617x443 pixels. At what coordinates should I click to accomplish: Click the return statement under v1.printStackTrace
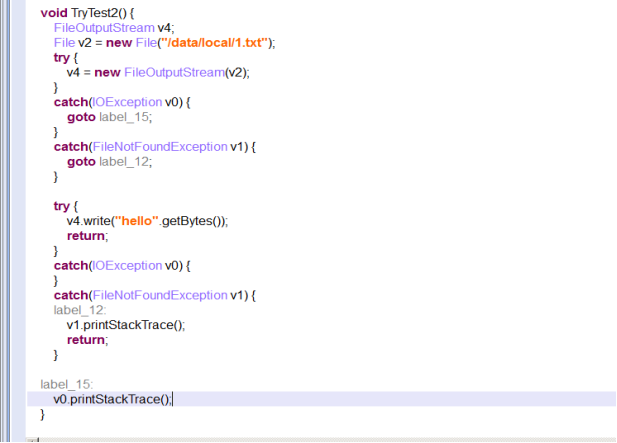(x=87, y=340)
